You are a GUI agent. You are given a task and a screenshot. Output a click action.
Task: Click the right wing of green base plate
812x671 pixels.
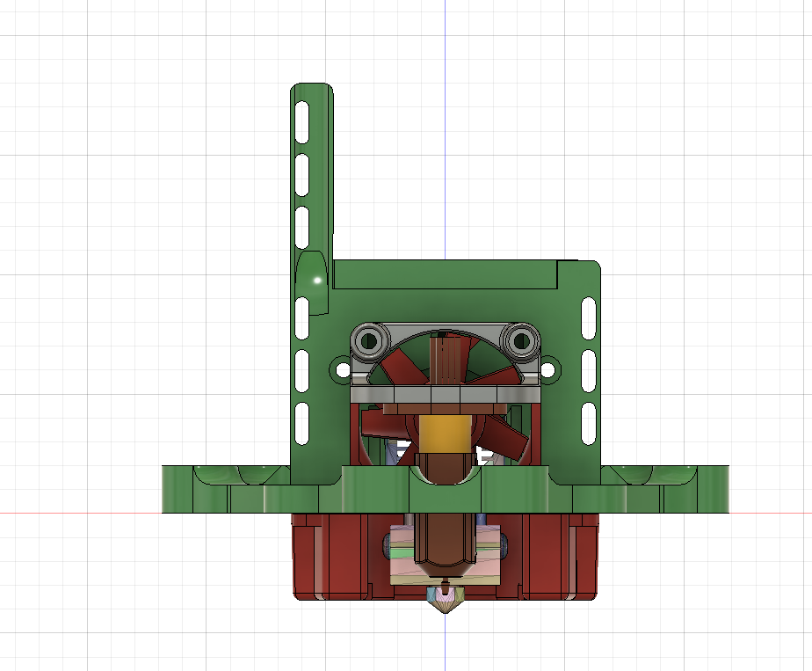point(665,489)
